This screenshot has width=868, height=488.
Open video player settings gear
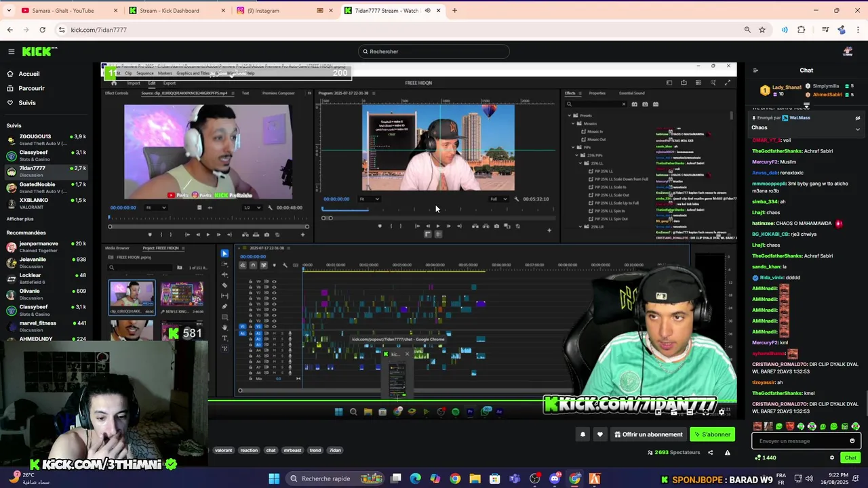722,412
